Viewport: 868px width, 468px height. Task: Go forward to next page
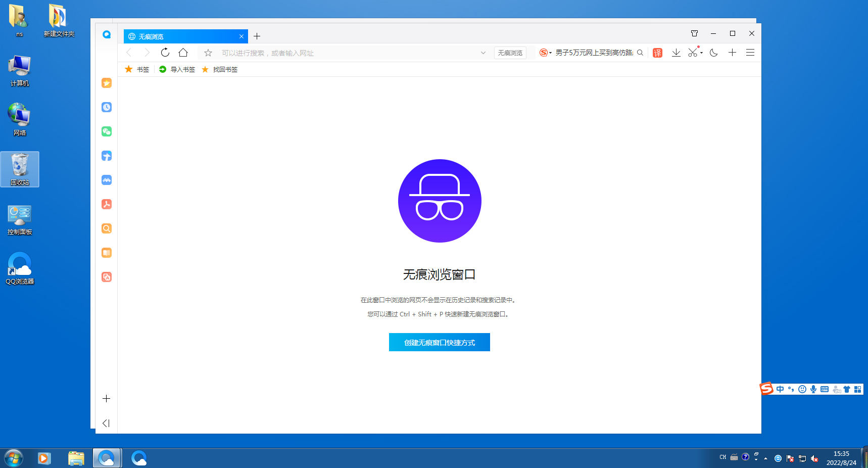[x=147, y=53]
